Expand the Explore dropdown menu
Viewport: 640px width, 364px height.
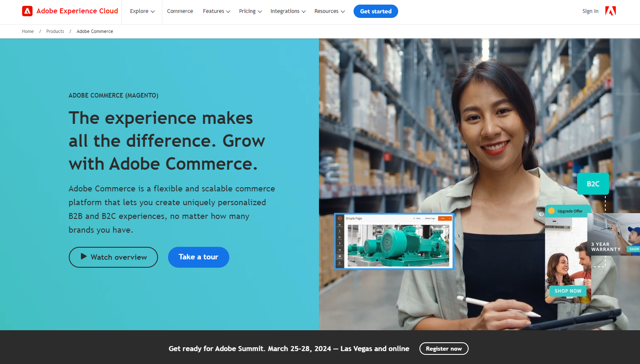pos(142,11)
